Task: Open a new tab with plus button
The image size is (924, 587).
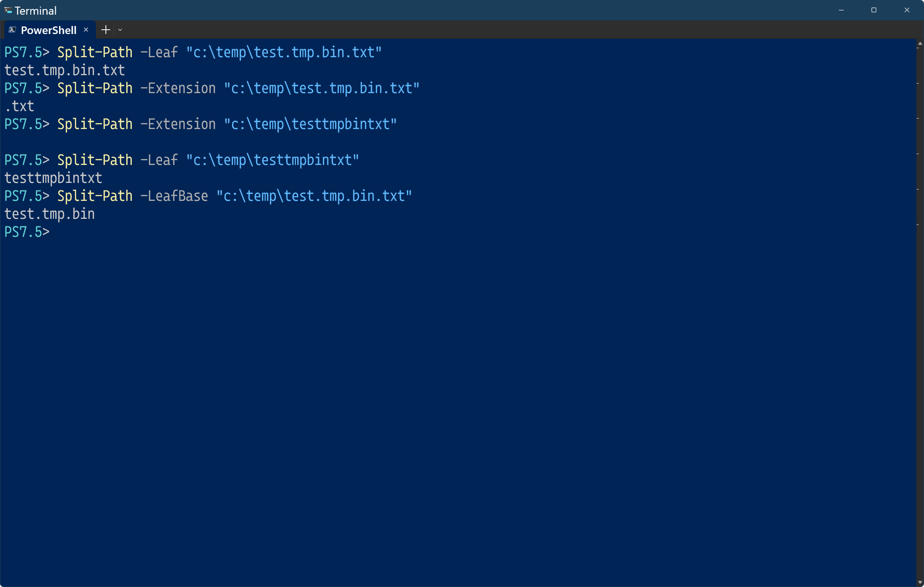Action: point(106,30)
